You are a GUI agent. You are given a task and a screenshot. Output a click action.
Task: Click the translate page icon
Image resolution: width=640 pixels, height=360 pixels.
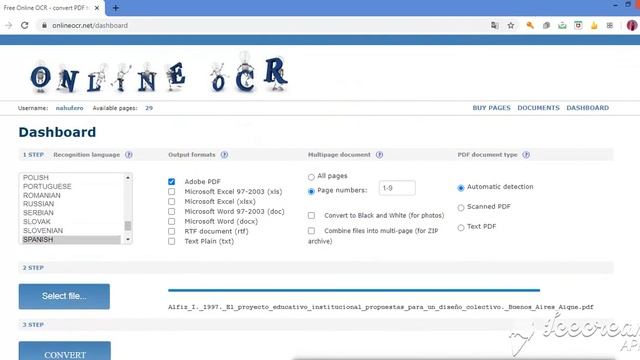click(x=495, y=25)
